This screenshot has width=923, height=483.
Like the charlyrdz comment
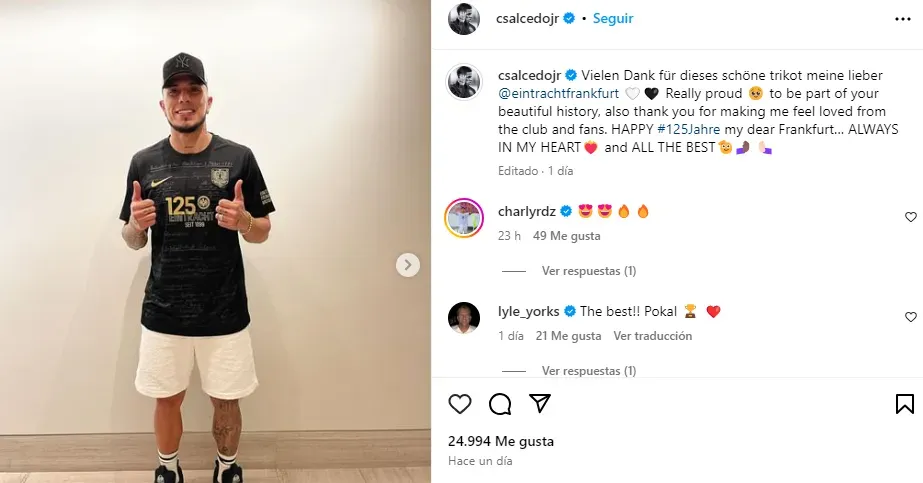point(911,217)
